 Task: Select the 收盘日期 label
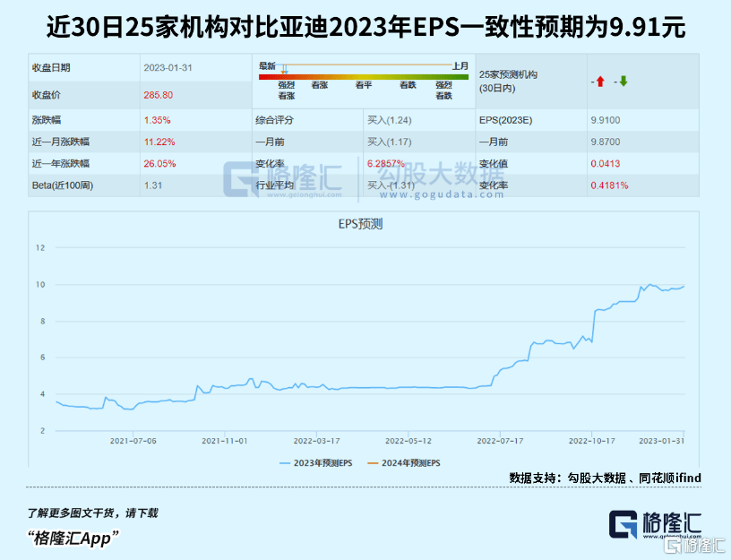[x=51, y=67]
